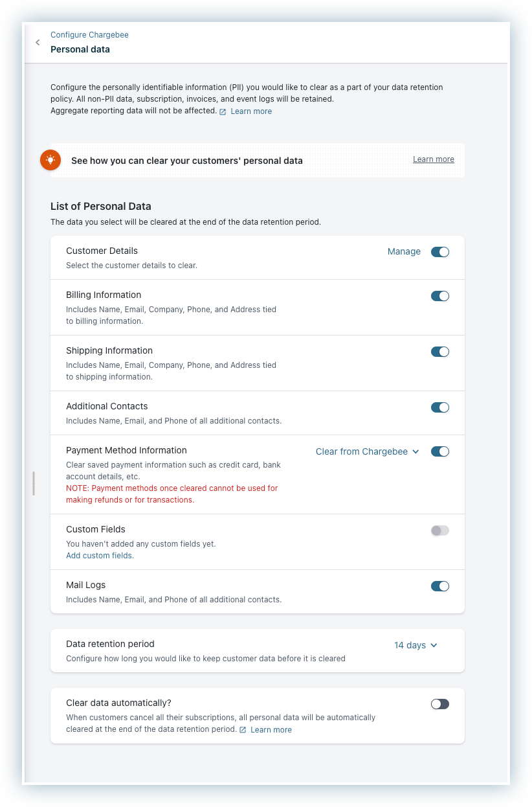
Task: Toggle the Additional Contacts switch
Action: tap(439, 407)
